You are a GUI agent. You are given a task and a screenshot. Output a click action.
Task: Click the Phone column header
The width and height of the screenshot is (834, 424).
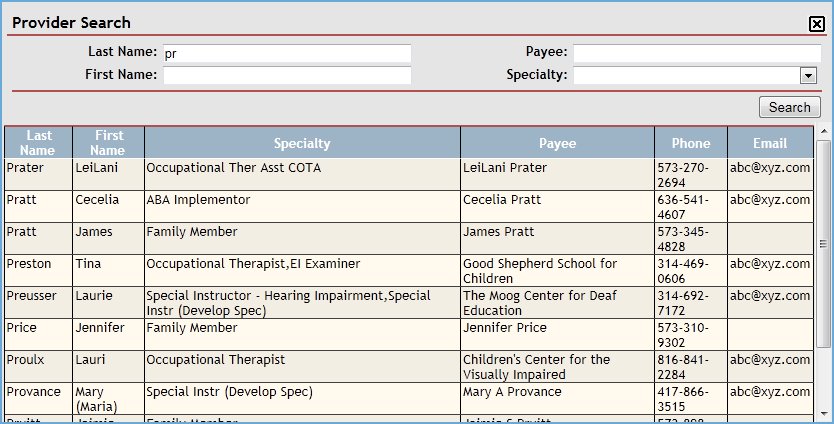click(690, 143)
